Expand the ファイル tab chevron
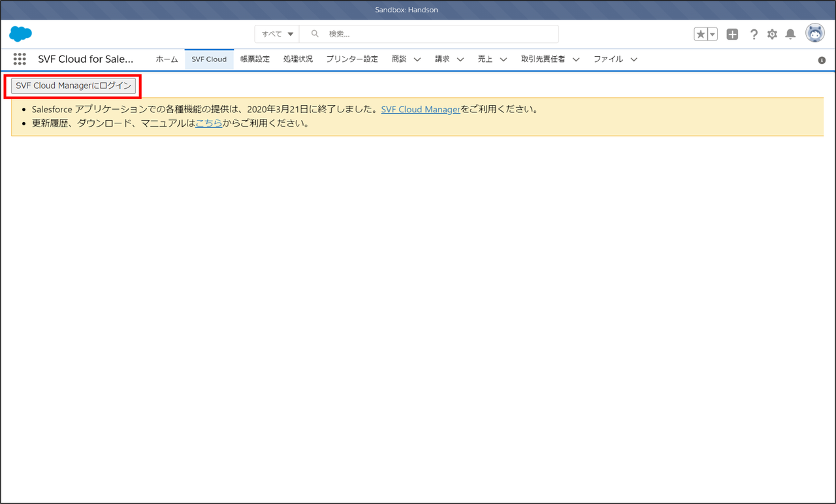The image size is (836, 504). 634,59
